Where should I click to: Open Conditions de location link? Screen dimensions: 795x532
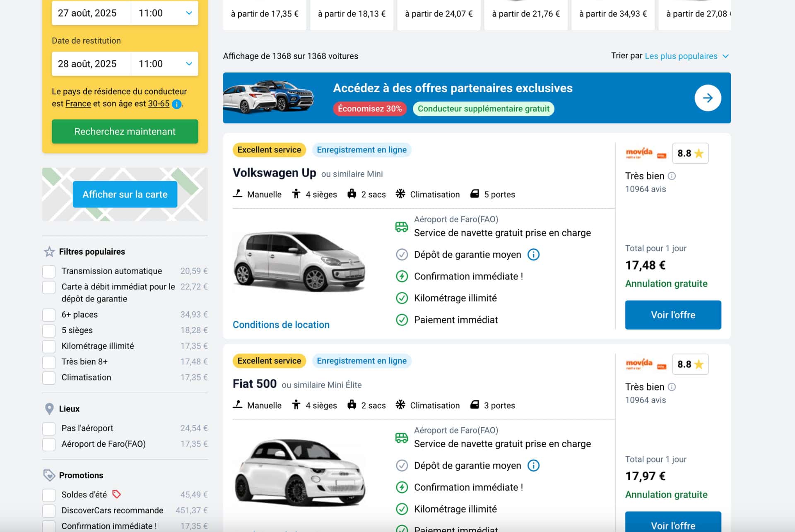281,325
